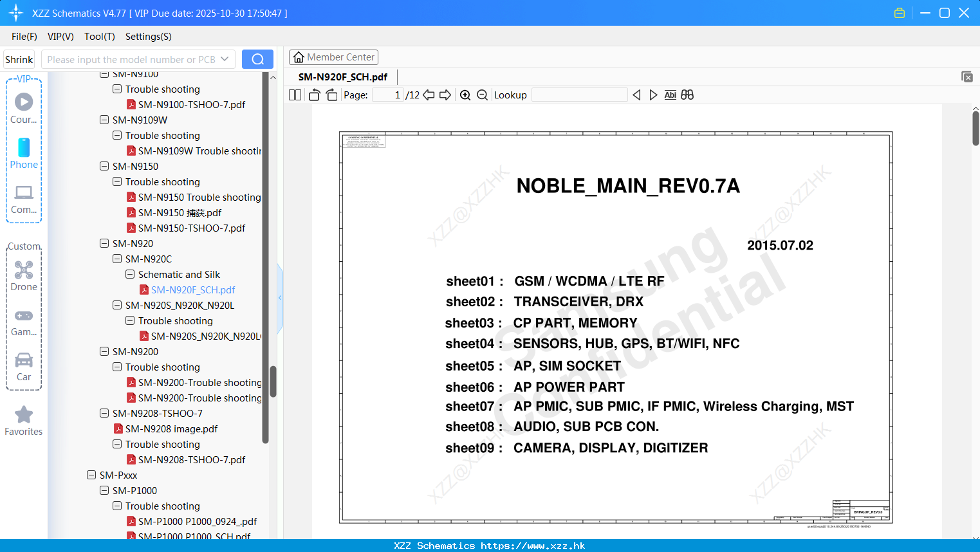Click the Lookup text field
This screenshot has height=552, width=980.
coord(579,95)
